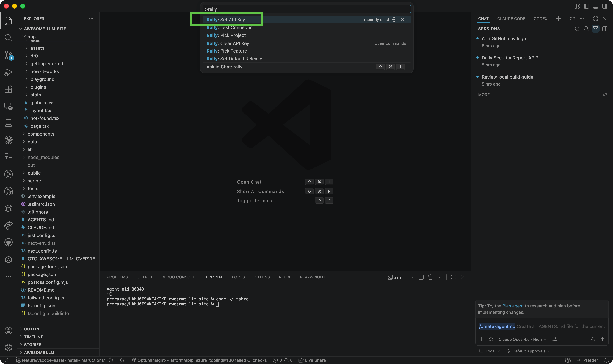This screenshot has height=364, width=613.
Task: Toggle bottom panel layout button
Action: [x=596, y=6]
